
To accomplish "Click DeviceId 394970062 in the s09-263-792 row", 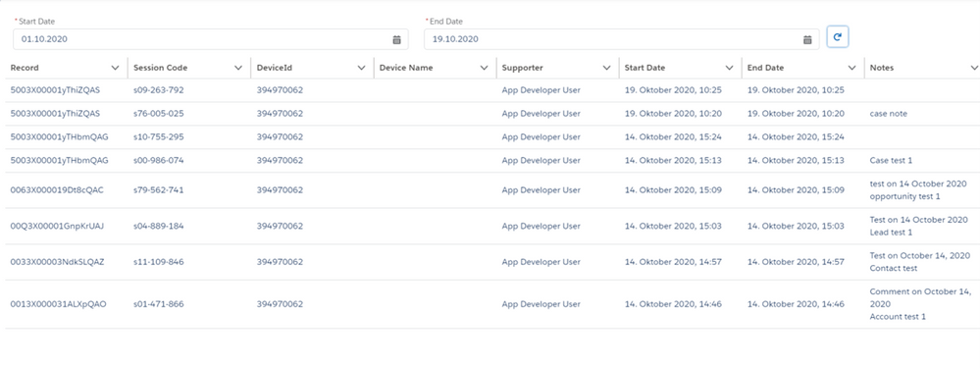I will point(280,90).
